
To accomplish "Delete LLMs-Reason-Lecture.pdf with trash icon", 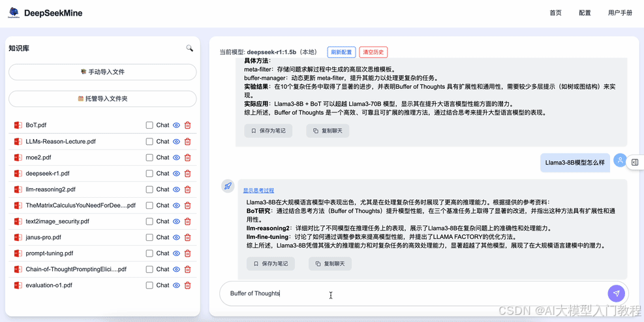I will [187, 142].
